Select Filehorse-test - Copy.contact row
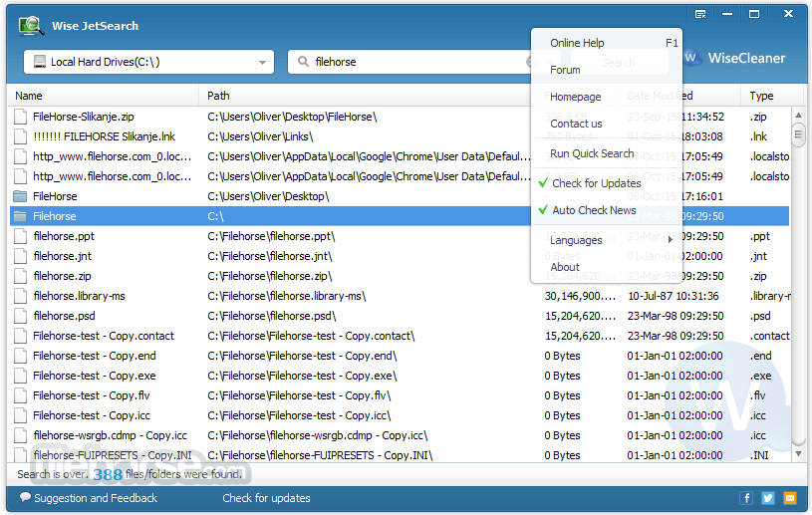Viewport: 812px width, 515px height. tap(400, 336)
